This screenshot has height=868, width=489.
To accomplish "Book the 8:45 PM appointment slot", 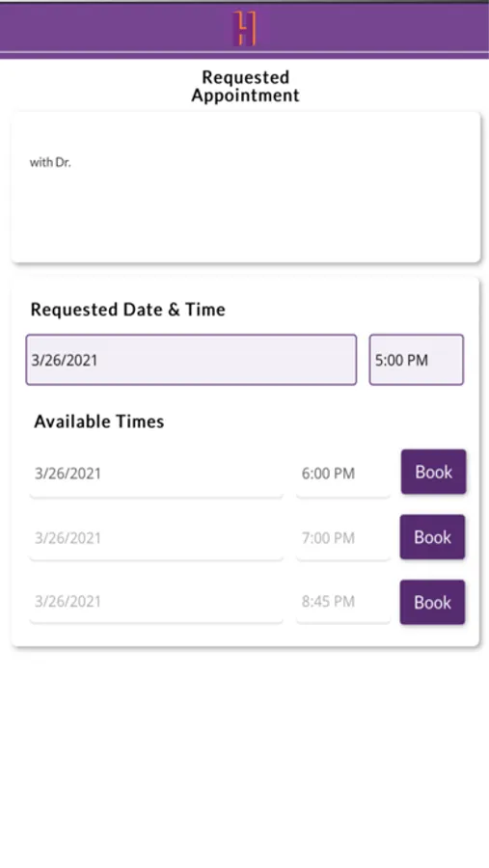I will 432,602.
